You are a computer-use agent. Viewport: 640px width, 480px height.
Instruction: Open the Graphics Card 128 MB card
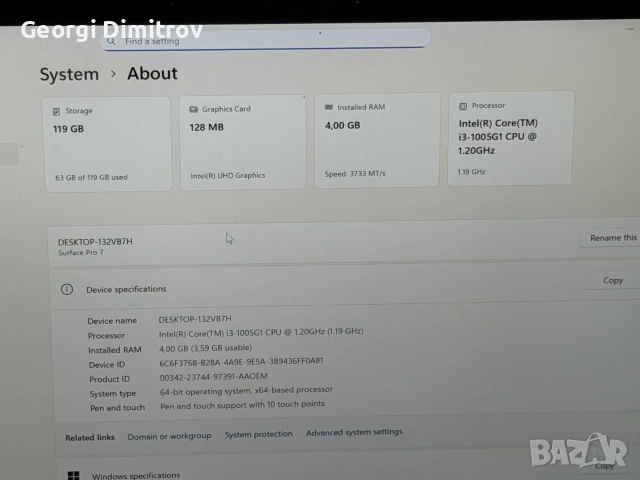click(243, 142)
